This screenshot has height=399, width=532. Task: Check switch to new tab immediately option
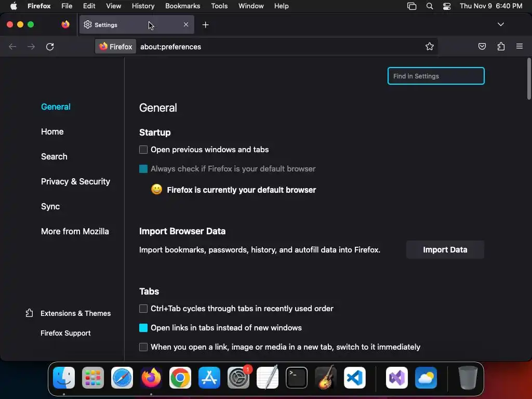[x=143, y=347]
